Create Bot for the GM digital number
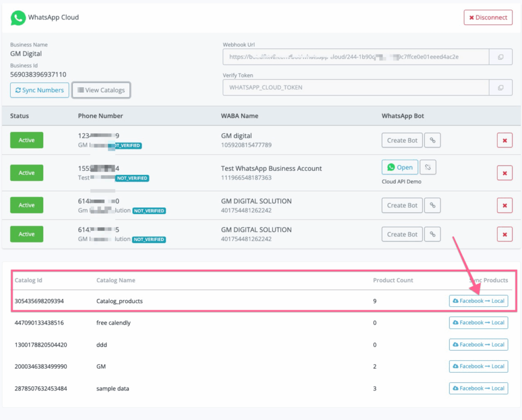522x420 pixels. [x=402, y=140]
